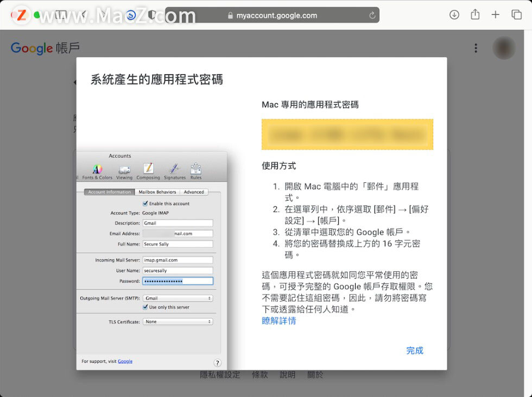Screen dimensions: 532x397
Task: Click the Safari privacy shield icon
Action: [151, 15]
